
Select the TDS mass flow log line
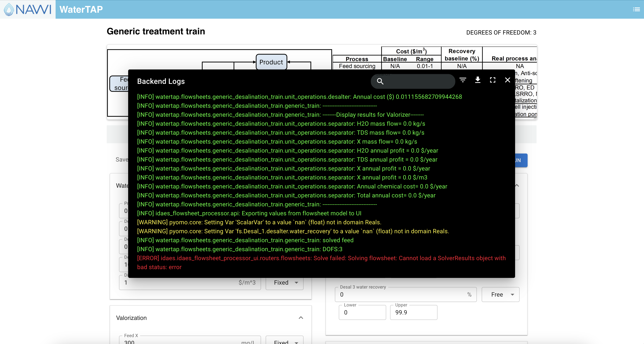[x=281, y=133]
